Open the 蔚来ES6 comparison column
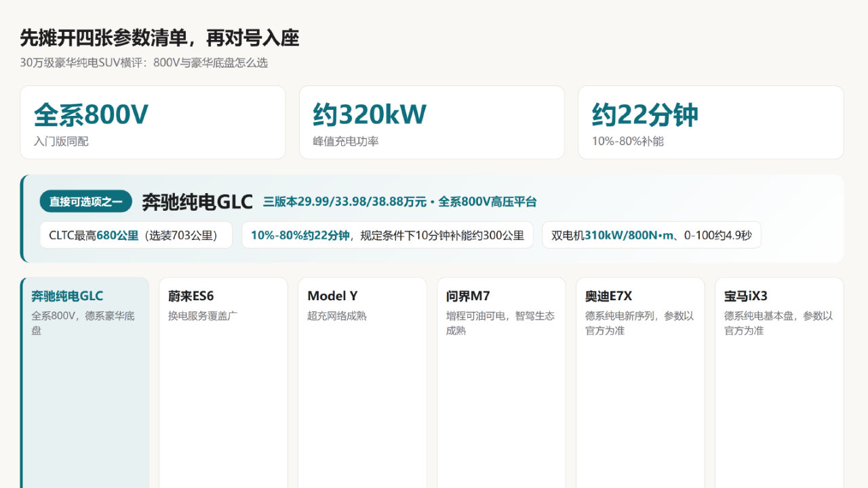The height and width of the screenshot is (488, 868). (x=223, y=383)
